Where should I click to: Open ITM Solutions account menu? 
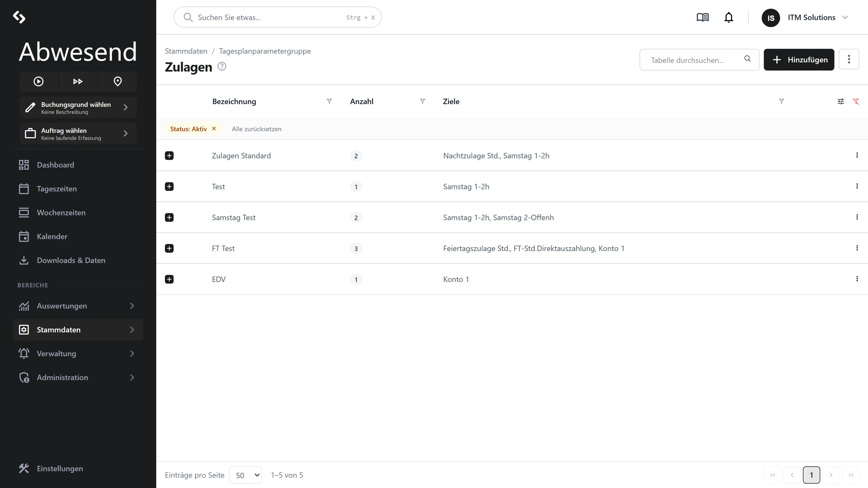coord(805,18)
